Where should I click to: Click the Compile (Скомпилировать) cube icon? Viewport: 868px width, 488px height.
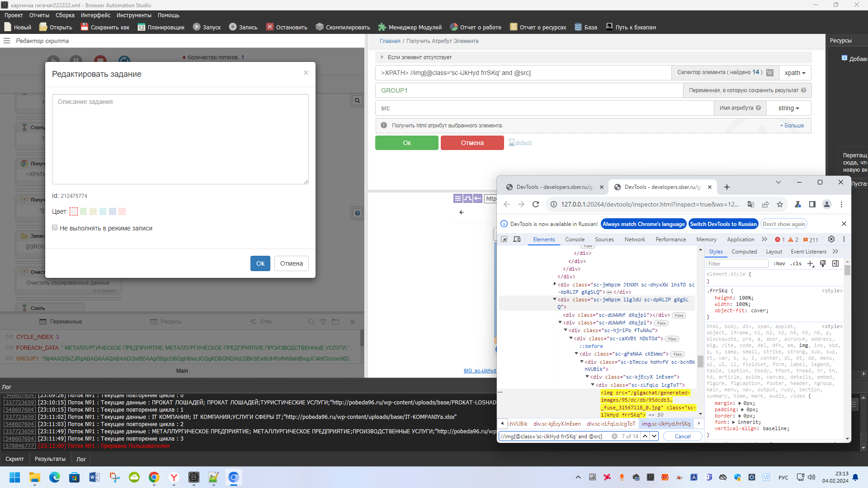[320, 27]
